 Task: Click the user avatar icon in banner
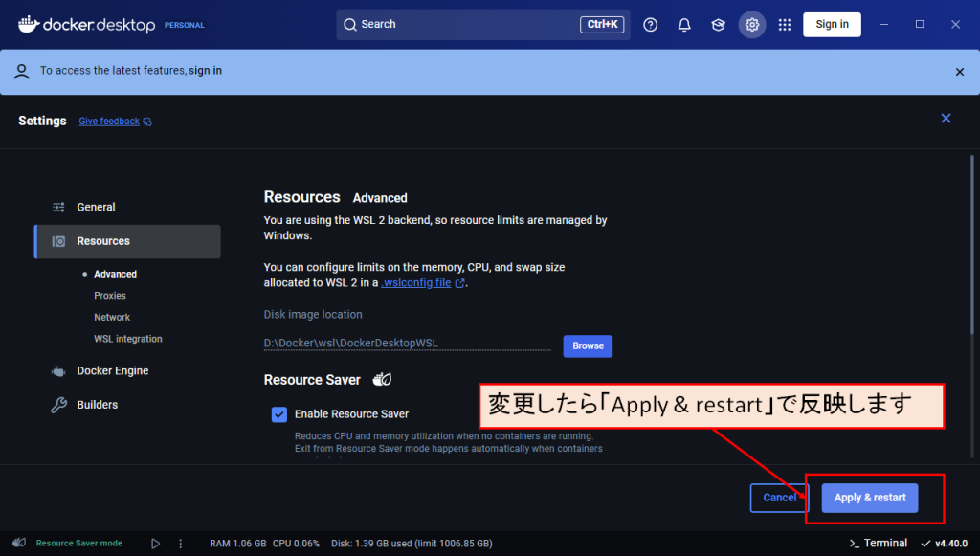pos(21,71)
